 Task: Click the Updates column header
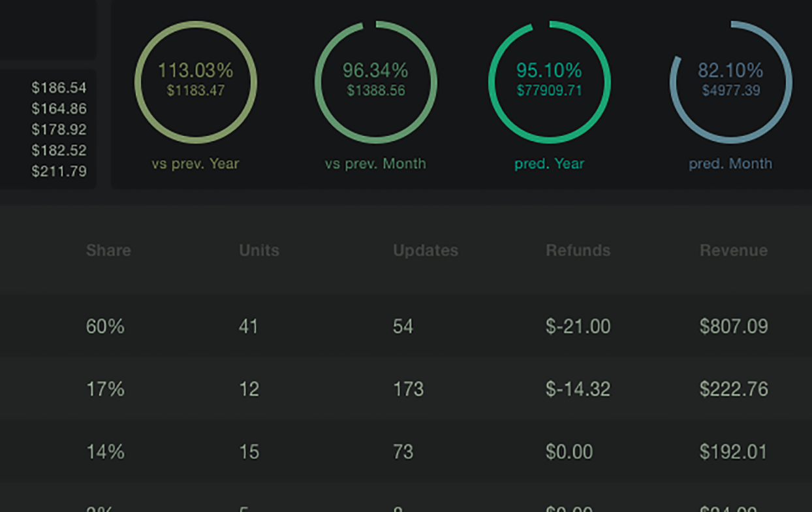tap(426, 250)
